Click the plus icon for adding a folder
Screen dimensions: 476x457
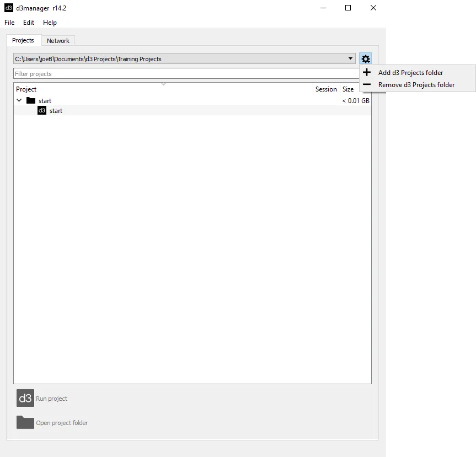(x=366, y=72)
